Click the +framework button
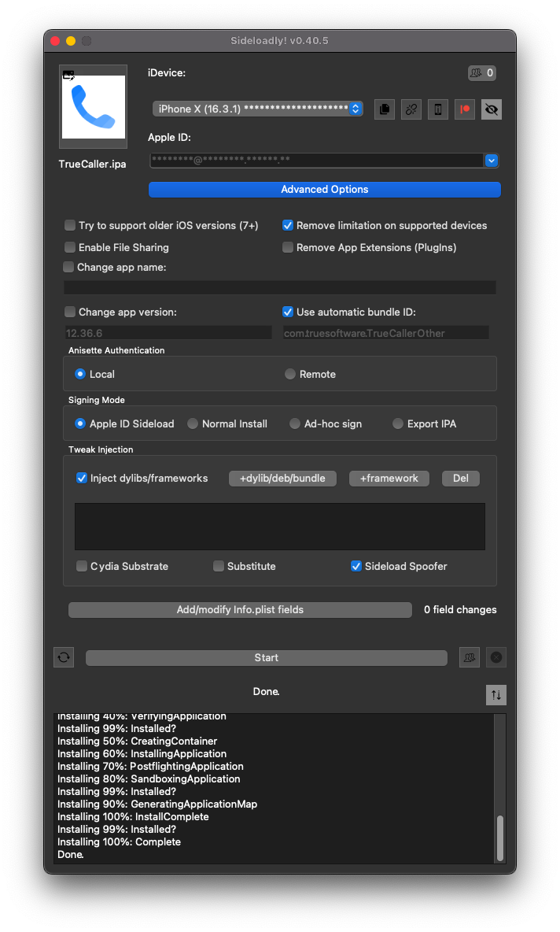 tap(389, 479)
